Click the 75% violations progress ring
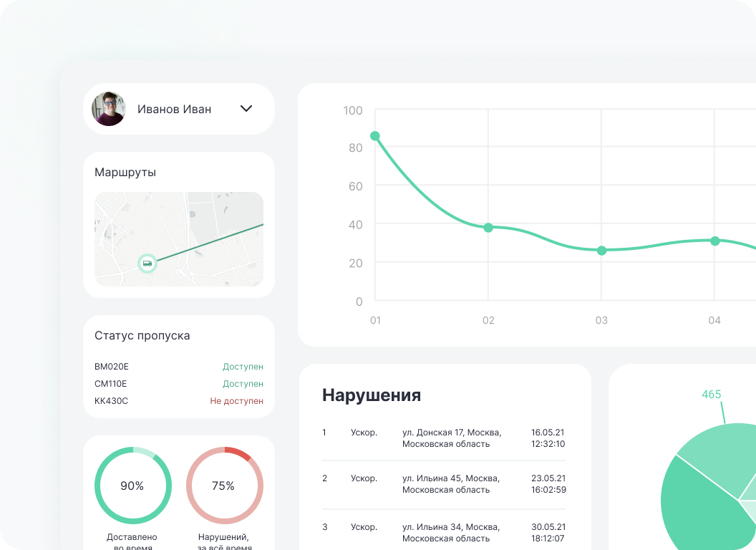The width and height of the screenshot is (756, 550). click(224, 486)
